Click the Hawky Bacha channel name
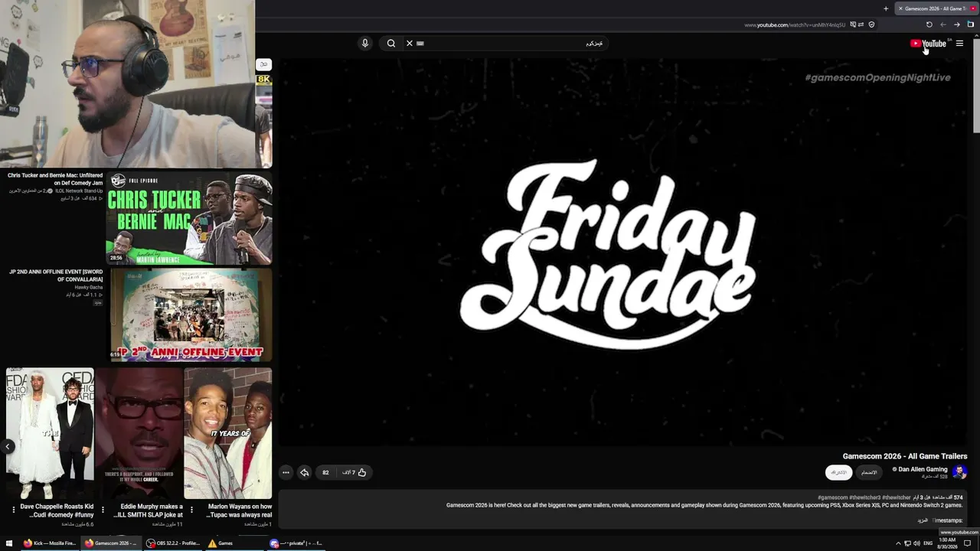The width and height of the screenshot is (980, 551). click(x=89, y=288)
